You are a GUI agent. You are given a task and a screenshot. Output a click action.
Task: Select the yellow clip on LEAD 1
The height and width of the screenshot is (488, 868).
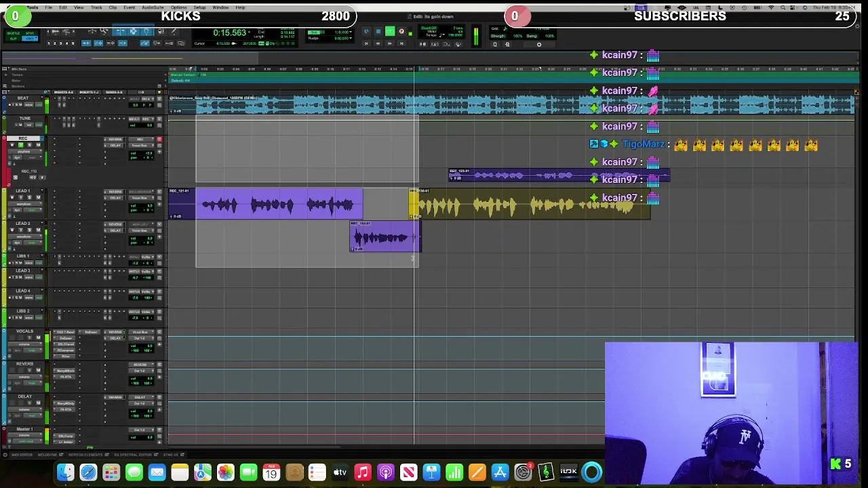(529, 204)
